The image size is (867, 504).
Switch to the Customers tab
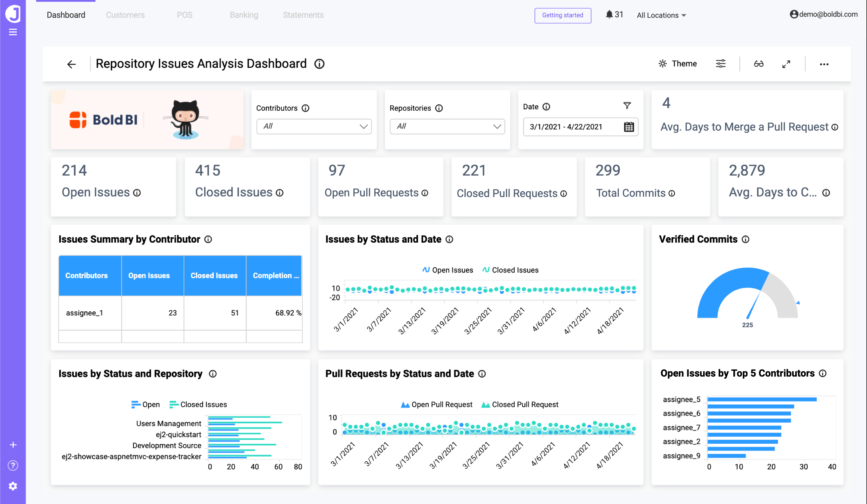point(125,15)
